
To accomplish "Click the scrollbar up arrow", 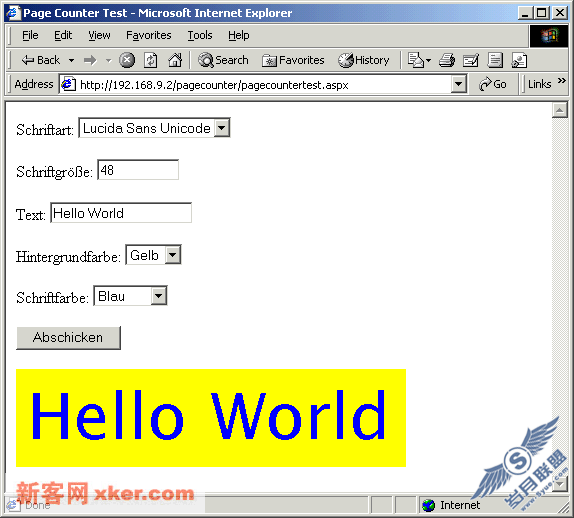I will click(559, 110).
